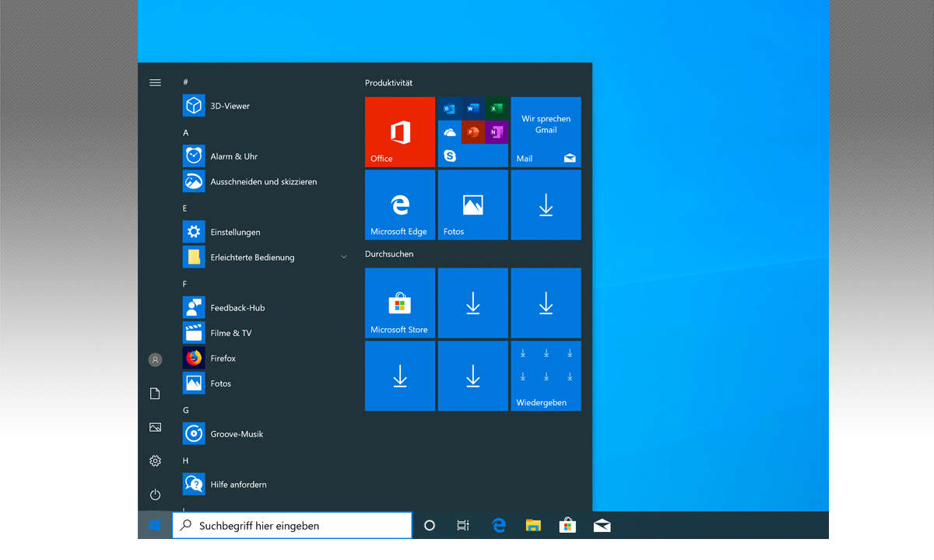Open the Wiedergeben tile folder

[x=546, y=376]
